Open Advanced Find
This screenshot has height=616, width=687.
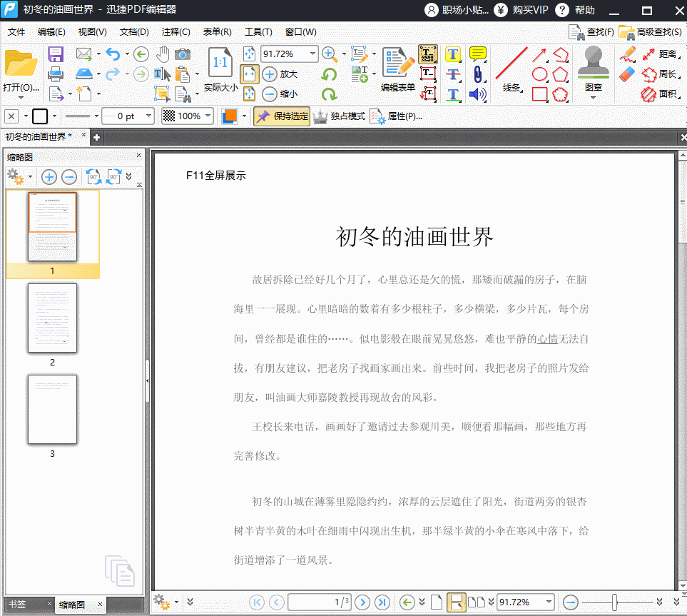point(651,32)
